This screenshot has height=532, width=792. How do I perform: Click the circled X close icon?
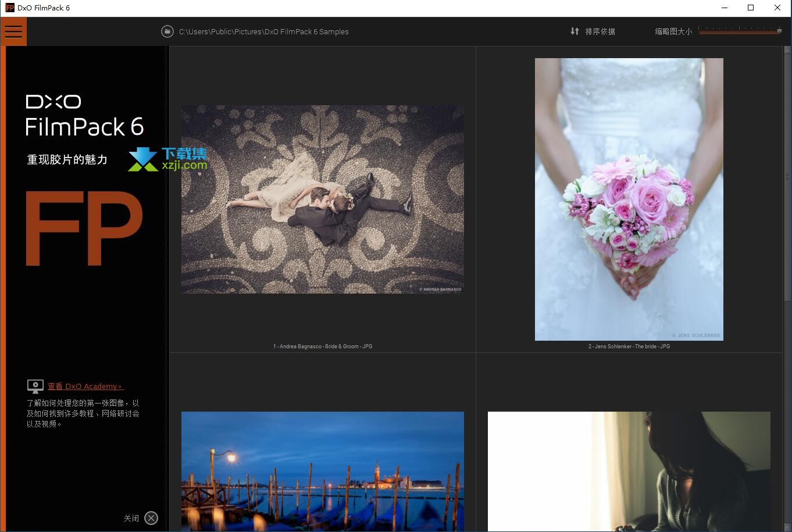(151, 518)
